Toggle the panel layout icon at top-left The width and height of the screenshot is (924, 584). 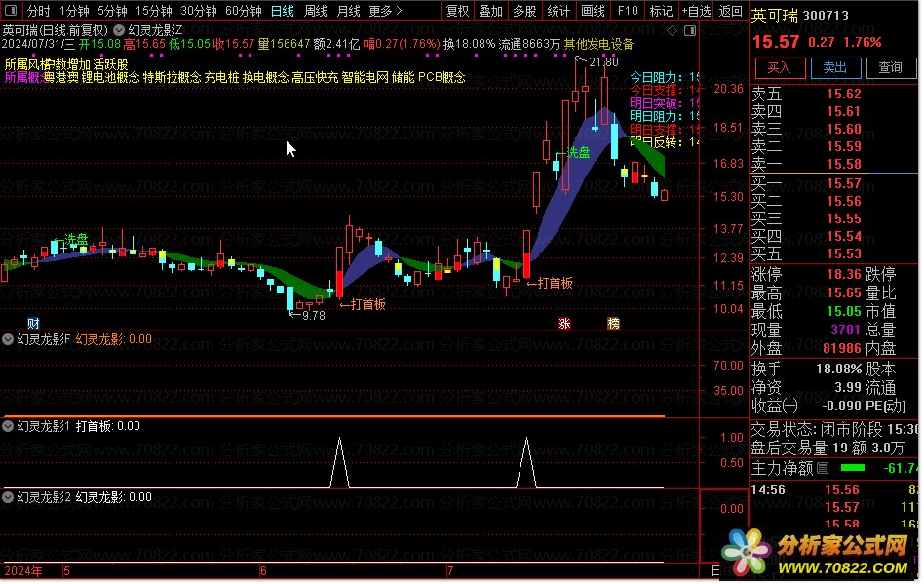pos(11,11)
